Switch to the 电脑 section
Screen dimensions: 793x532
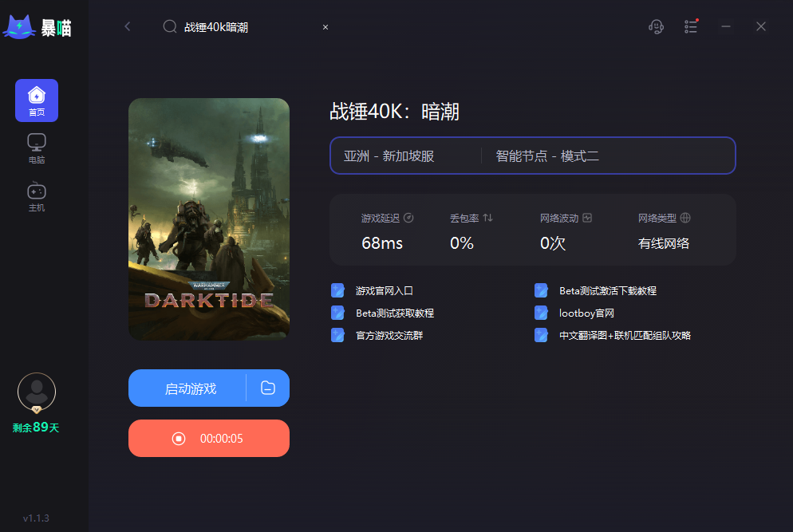click(36, 148)
